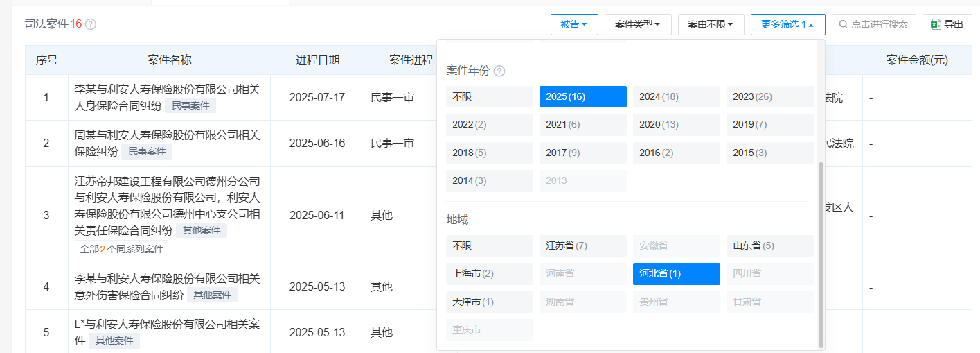Viewport: 980px width, 353px height.
Task: Open the 李某 意外伤害保险合同纠纷 case
Action: click(167, 286)
